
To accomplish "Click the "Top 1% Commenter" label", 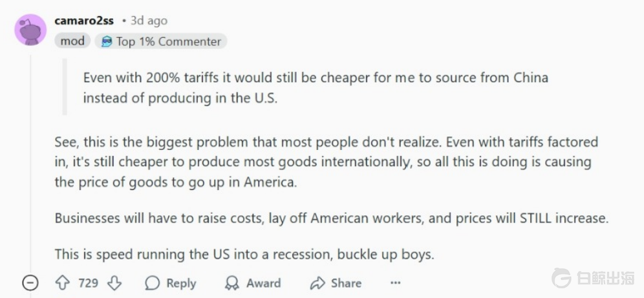I will tap(168, 41).
